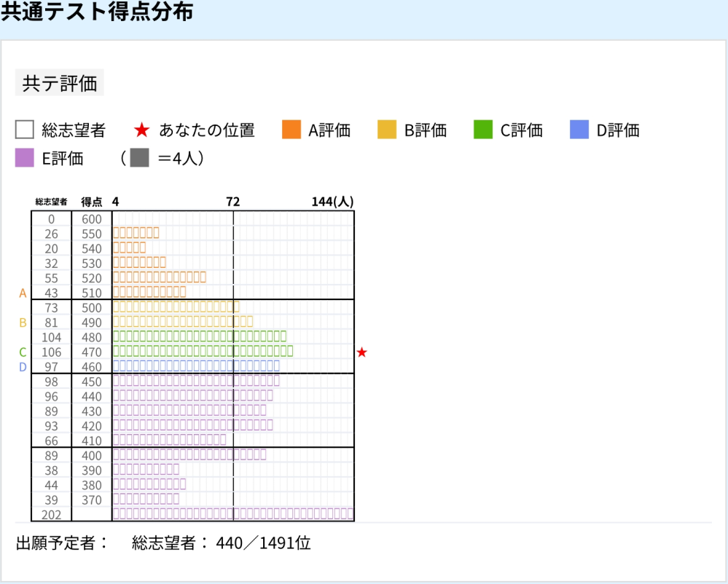Select the E評価 purple legend icon

[24, 157]
